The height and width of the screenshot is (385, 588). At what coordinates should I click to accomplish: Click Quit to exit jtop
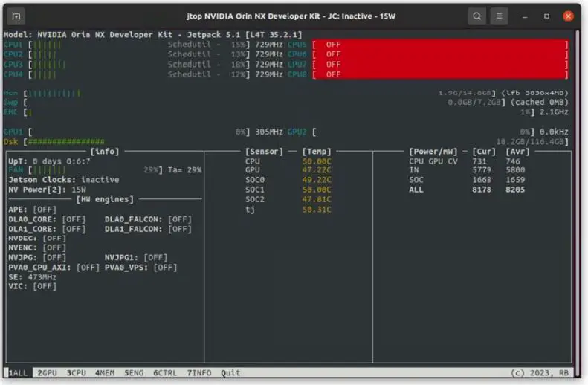pyautogui.click(x=230, y=372)
